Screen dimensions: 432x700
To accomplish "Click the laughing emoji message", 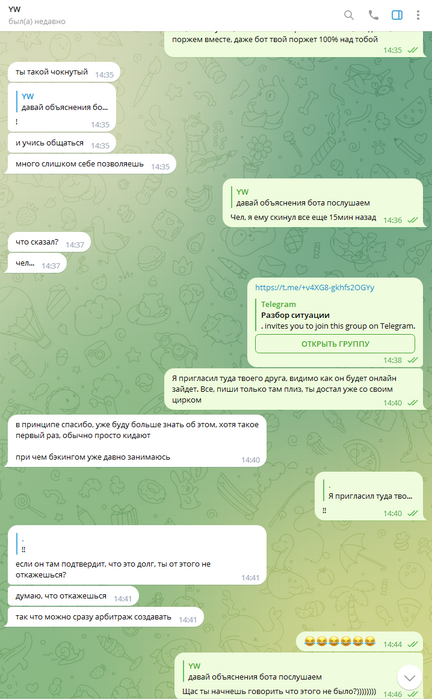I will pos(339,642).
